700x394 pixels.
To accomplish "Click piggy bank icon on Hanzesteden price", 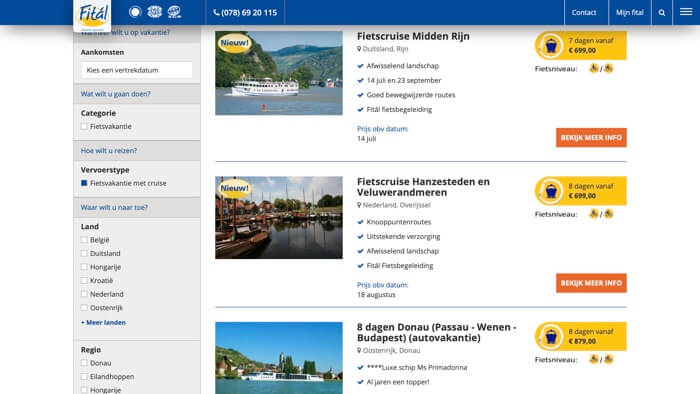I will pyautogui.click(x=551, y=191).
